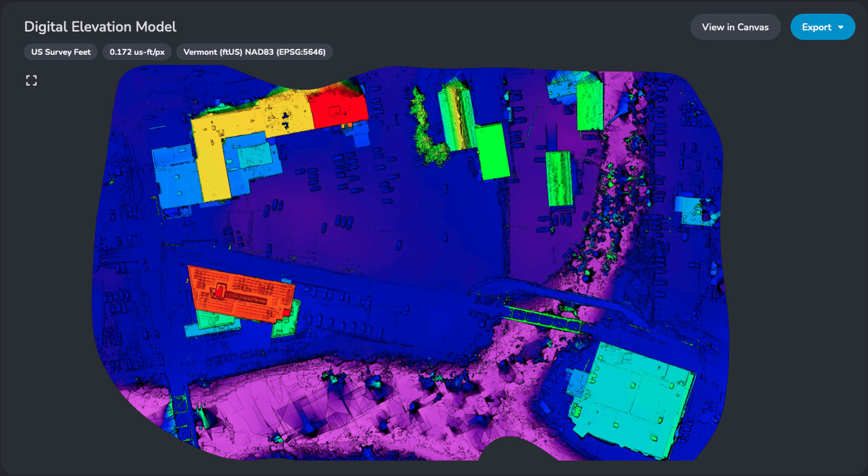The width and height of the screenshot is (868, 476).
Task: Select the 0.172 us-ft/px resolution chip
Action: [137, 52]
